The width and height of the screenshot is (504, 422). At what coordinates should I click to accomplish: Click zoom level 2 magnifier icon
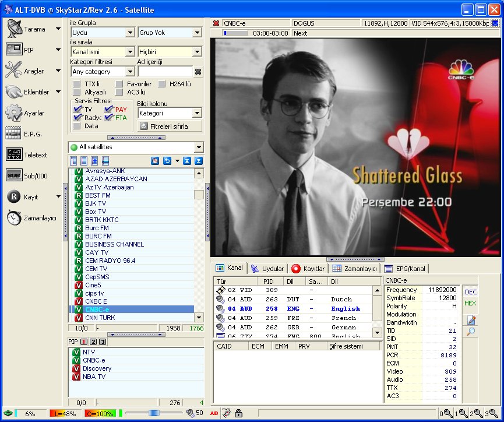click(476, 413)
